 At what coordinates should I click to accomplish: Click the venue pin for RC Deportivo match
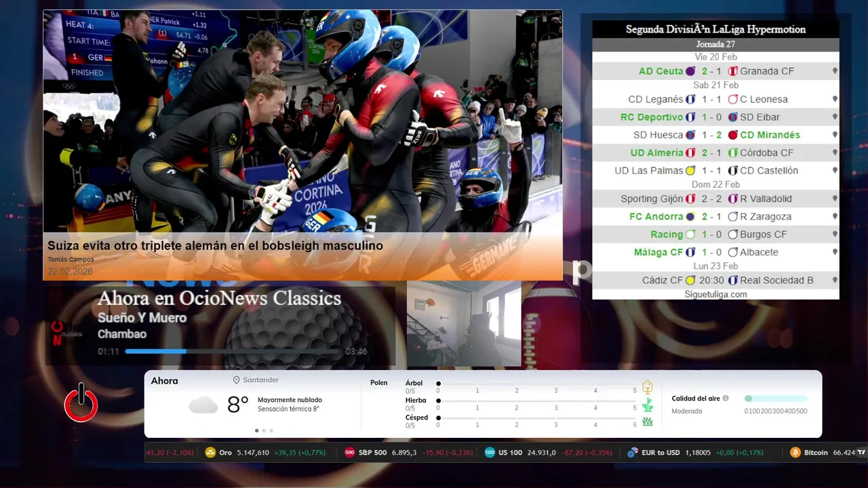tap(835, 117)
